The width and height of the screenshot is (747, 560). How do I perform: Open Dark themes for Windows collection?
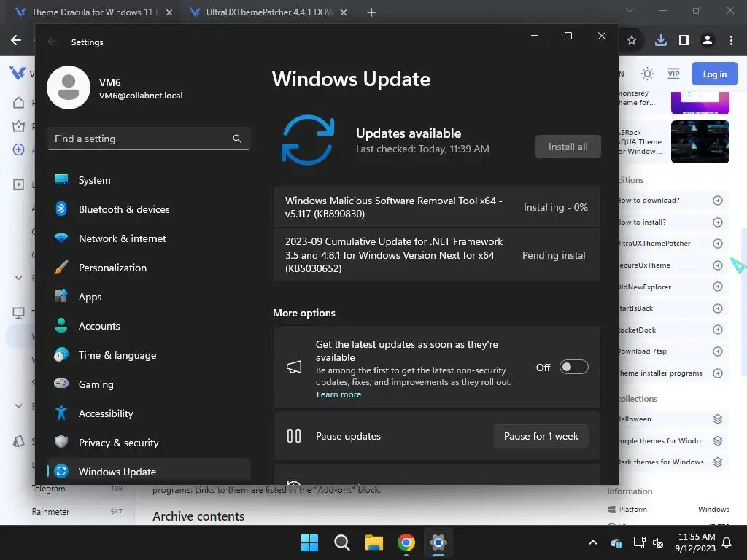click(x=673, y=462)
